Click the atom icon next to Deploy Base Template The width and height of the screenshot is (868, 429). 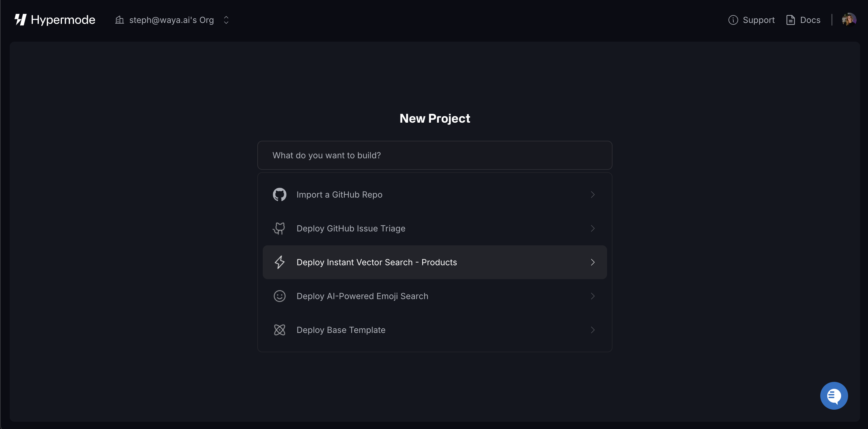tap(279, 330)
